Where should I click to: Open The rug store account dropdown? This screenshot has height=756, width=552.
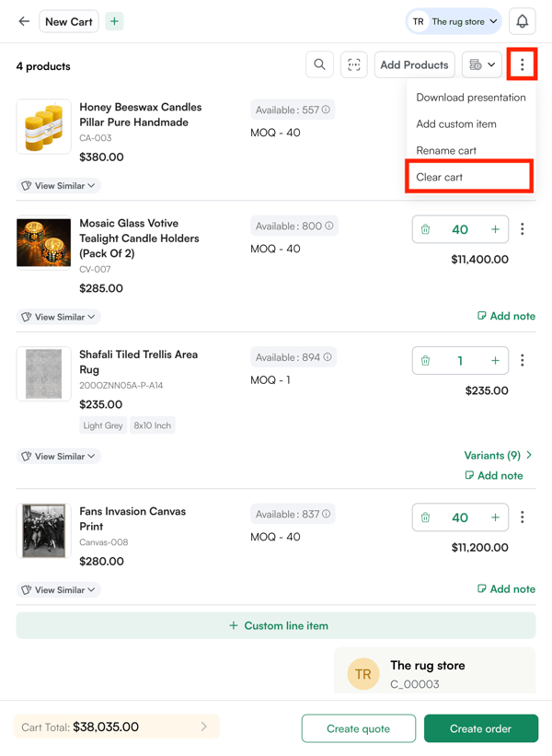coord(454,21)
